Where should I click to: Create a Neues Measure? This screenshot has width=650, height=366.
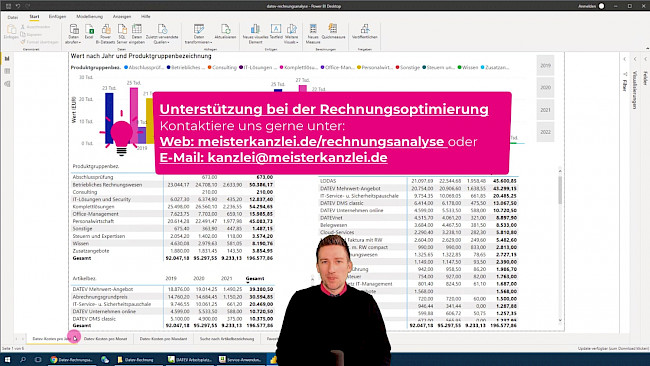click(313, 34)
